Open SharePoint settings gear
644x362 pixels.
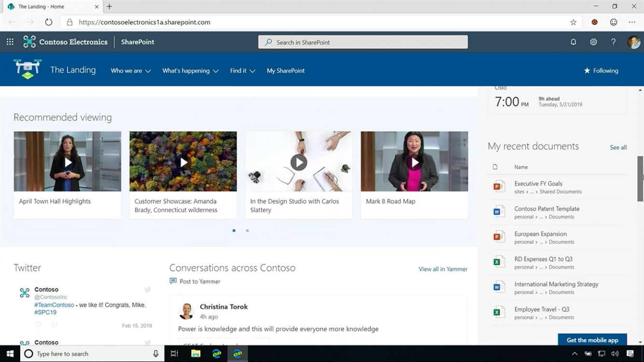coord(593,42)
